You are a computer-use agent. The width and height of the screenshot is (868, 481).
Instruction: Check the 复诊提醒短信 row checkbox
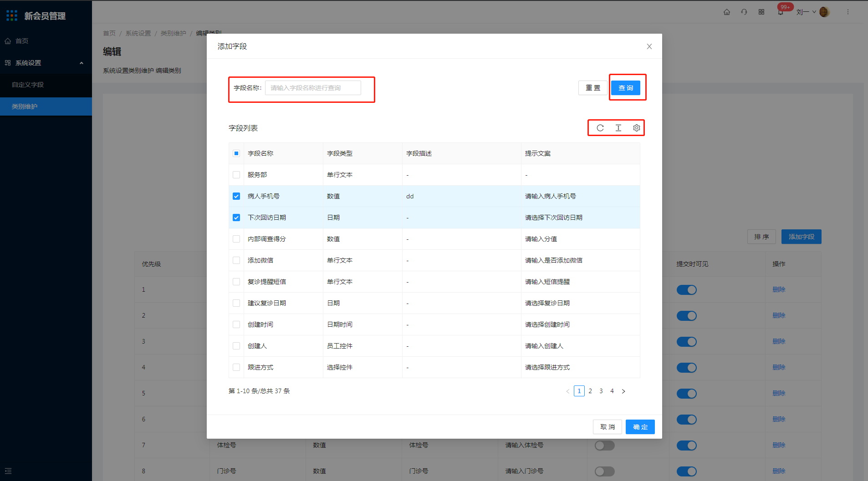click(x=236, y=282)
